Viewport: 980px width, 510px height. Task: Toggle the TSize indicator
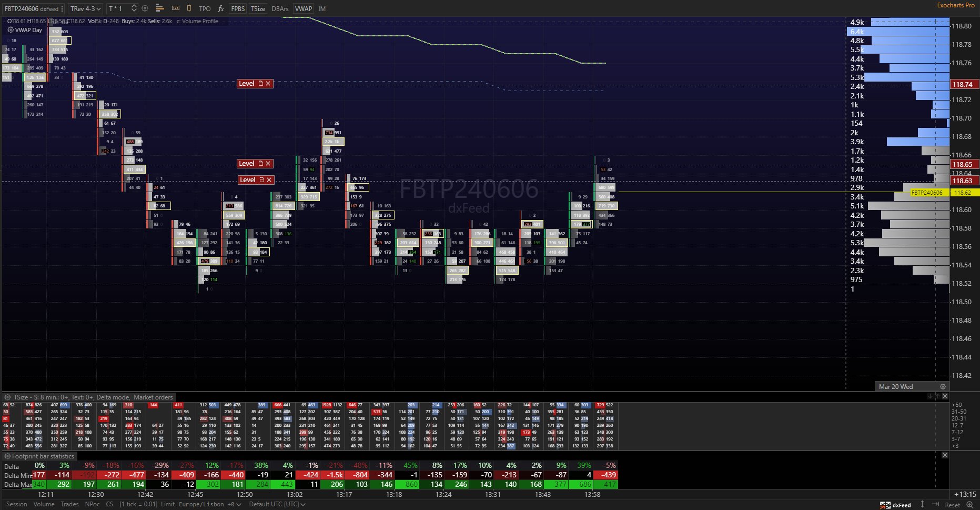(258, 9)
